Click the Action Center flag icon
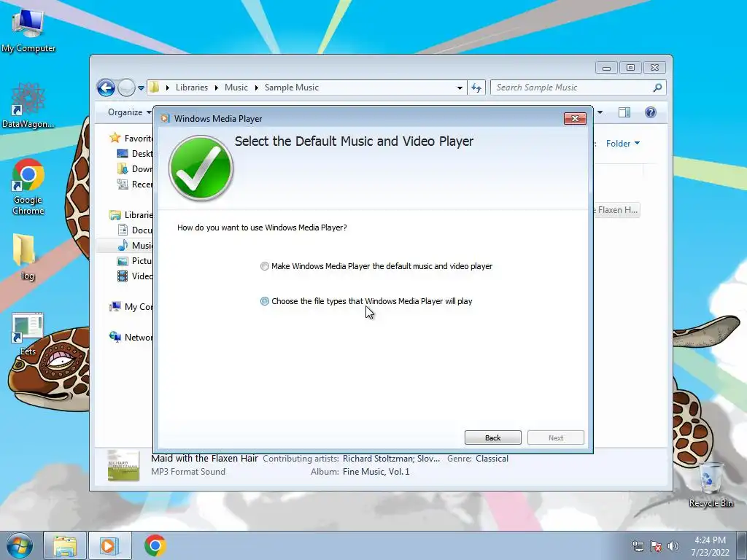747x560 pixels. click(x=656, y=546)
